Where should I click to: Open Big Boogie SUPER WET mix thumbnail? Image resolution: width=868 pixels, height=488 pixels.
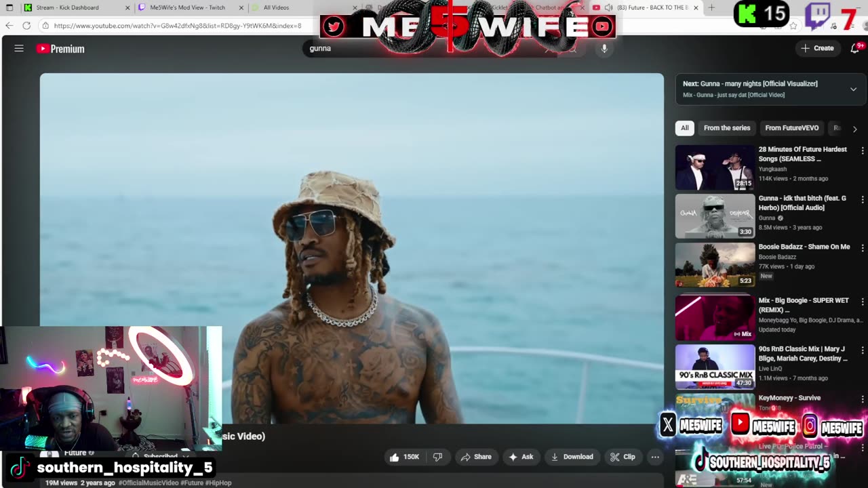715,317
